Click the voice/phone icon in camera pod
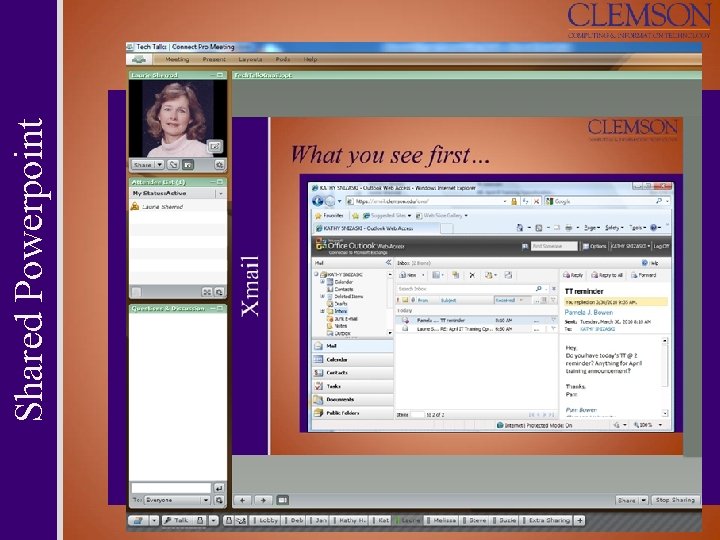720x540 pixels. (173, 164)
